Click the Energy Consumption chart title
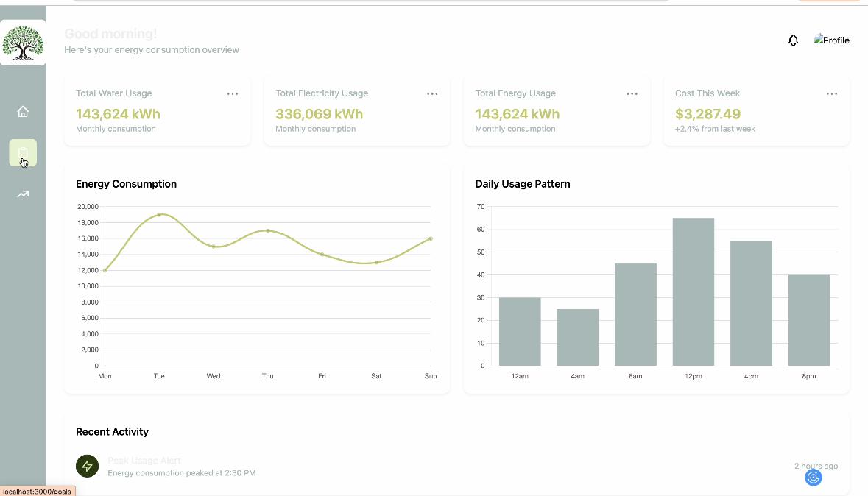Image resolution: width=868 pixels, height=496 pixels. pyautogui.click(x=126, y=184)
